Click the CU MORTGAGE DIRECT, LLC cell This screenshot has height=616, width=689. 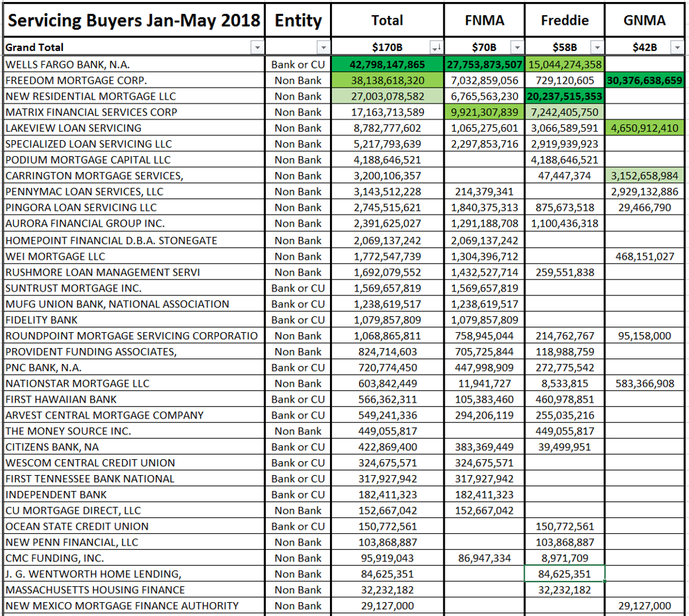click(x=134, y=510)
